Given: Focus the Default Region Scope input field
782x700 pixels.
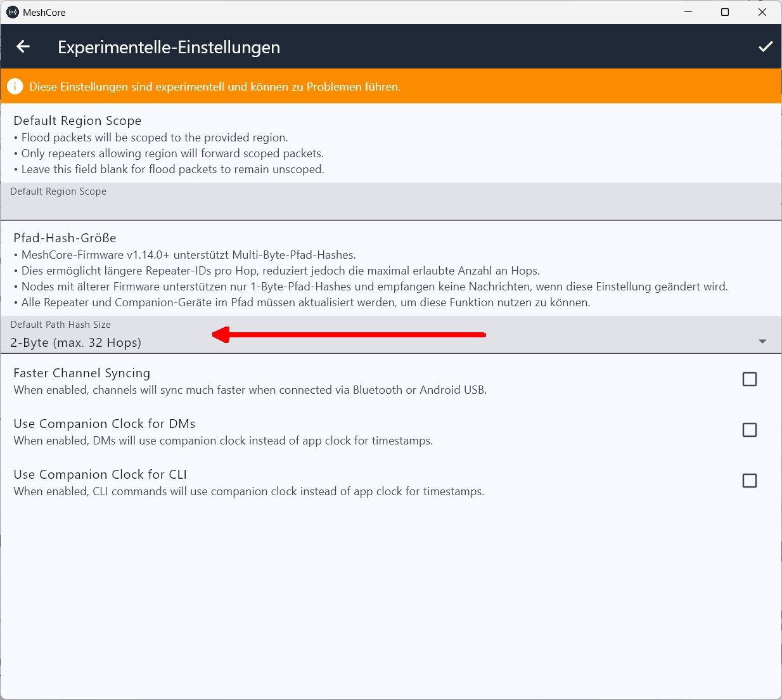Looking at the screenshot, I should pos(391,202).
